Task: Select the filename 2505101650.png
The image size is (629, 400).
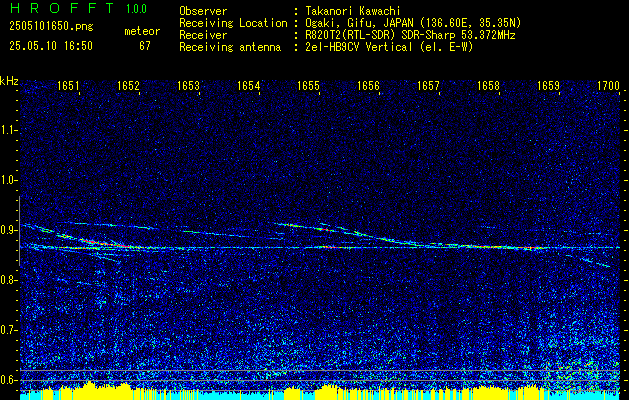Action: coord(51,26)
